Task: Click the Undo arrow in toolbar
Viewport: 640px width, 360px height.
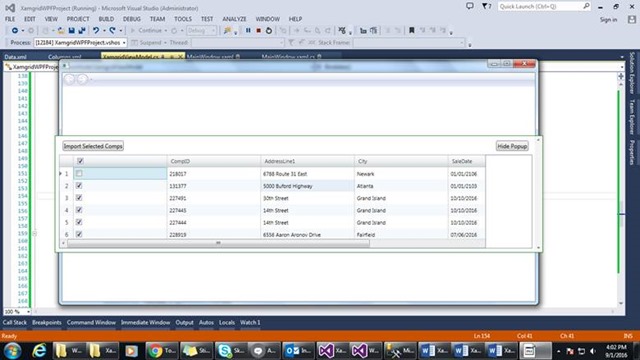Action: tap(96, 31)
